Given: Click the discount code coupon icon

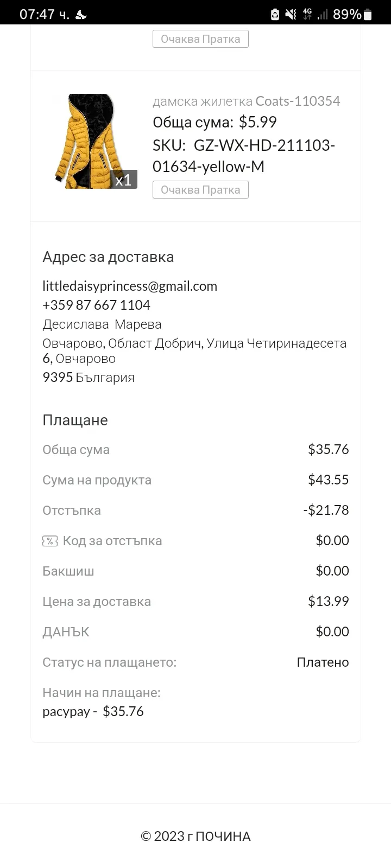Looking at the screenshot, I should (x=50, y=541).
